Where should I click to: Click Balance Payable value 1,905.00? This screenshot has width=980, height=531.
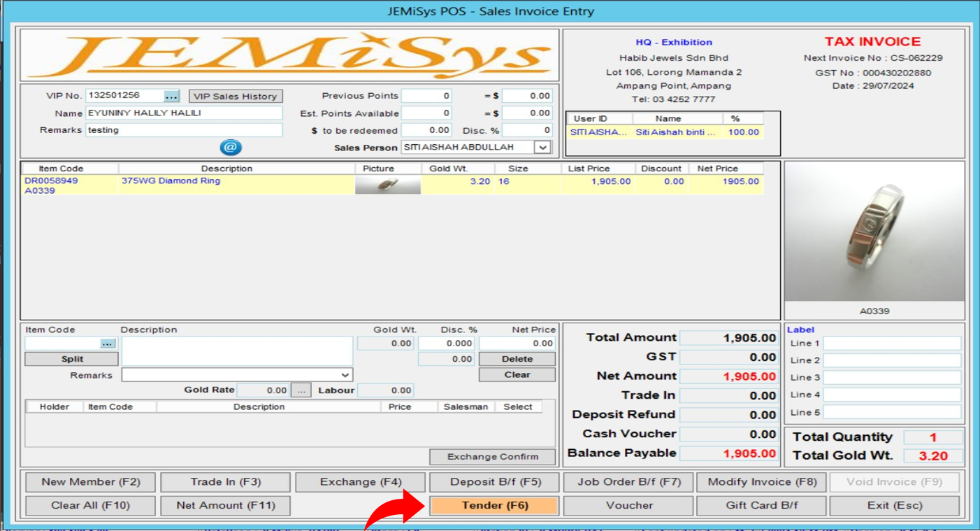(729, 453)
